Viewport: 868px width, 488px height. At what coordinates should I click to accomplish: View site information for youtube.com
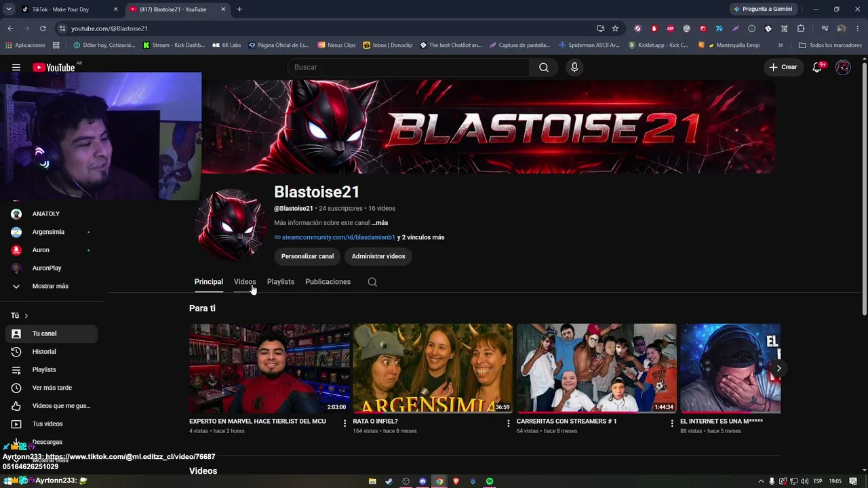(62, 28)
